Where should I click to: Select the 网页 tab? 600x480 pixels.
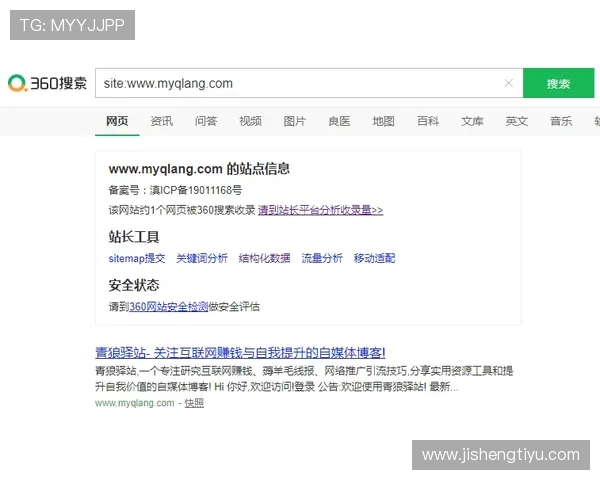click(117, 121)
